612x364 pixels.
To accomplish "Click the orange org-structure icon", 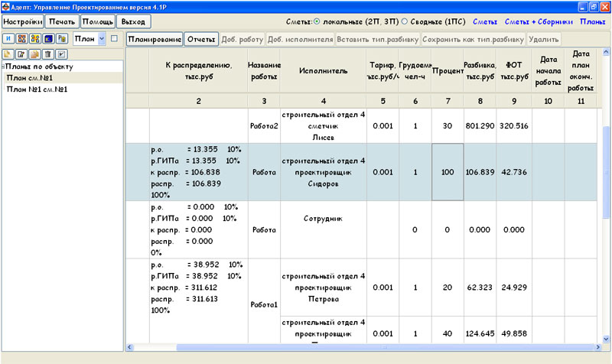I will 22,38.
